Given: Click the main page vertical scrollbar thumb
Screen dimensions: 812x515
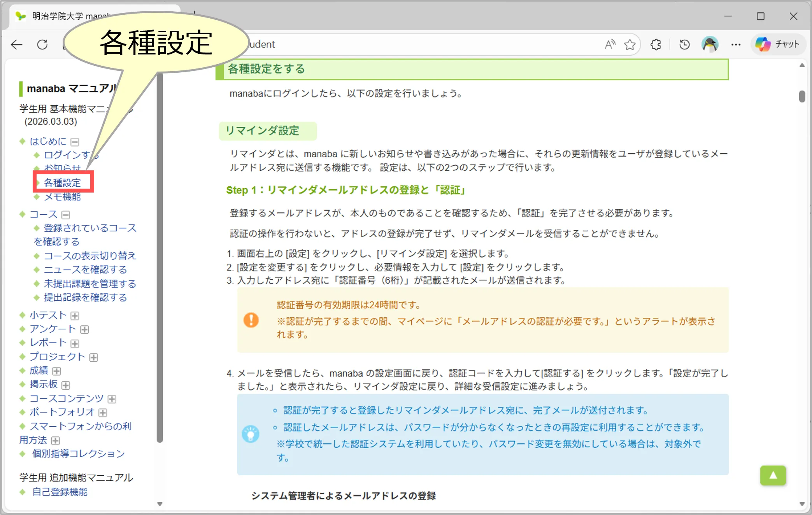Looking at the screenshot, I should [802, 96].
